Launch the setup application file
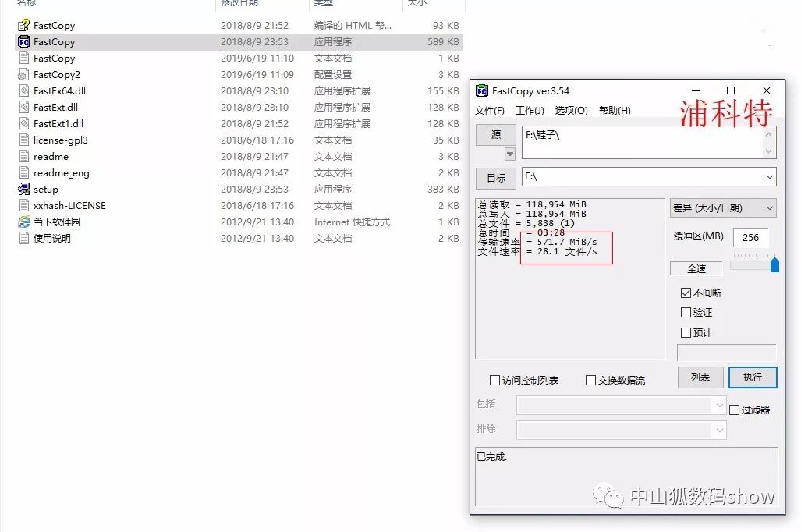The width and height of the screenshot is (801, 532). pos(48,189)
